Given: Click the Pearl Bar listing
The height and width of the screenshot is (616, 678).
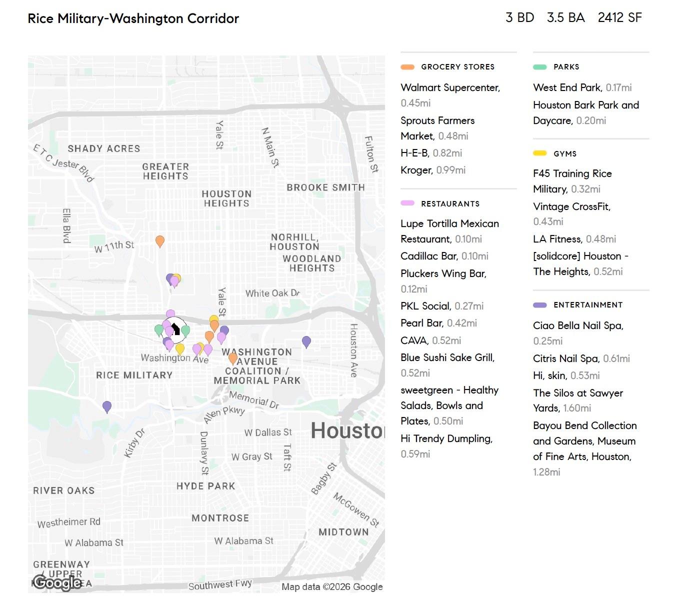Looking at the screenshot, I should coord(439,323).
